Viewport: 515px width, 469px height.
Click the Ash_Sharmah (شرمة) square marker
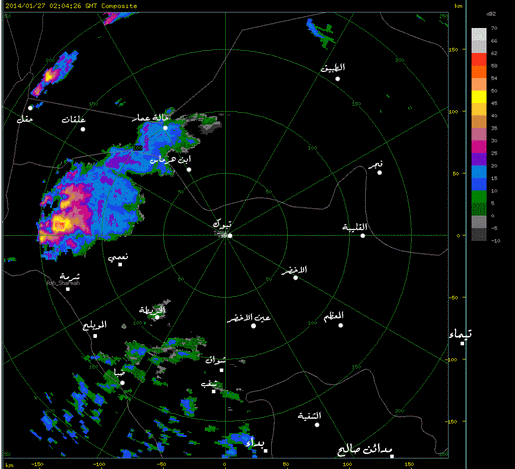68,289
